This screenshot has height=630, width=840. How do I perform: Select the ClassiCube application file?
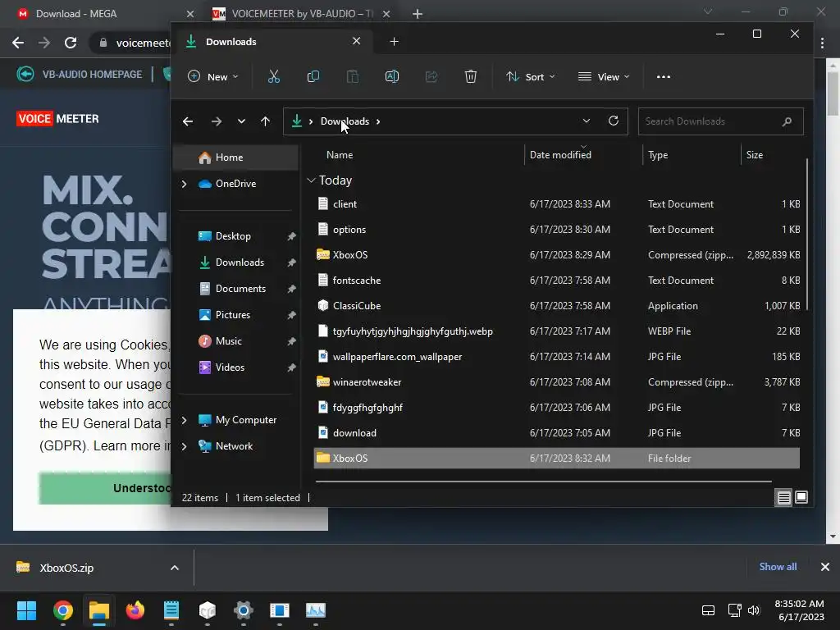pos(557,306)
